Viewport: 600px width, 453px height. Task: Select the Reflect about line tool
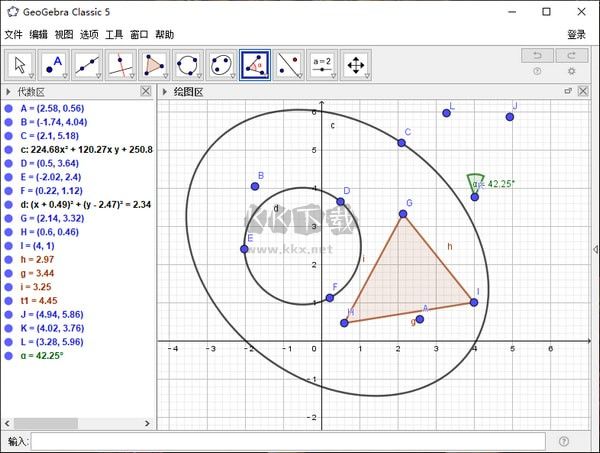coord(288,65)
